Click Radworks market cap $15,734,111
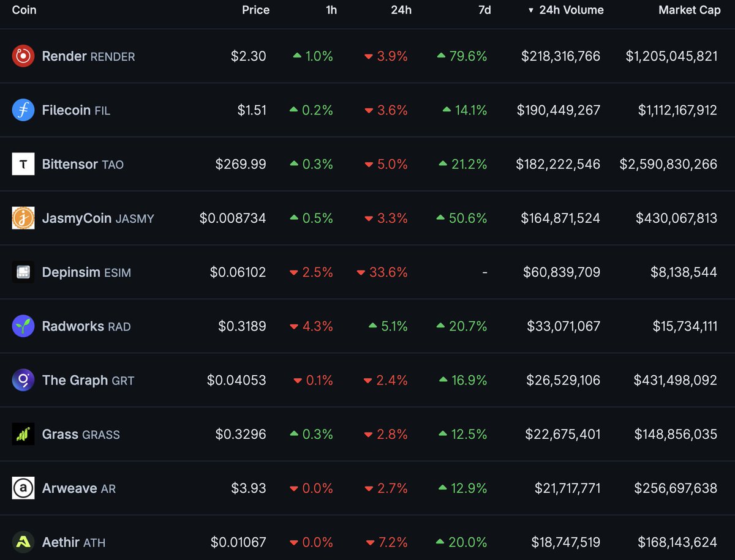The height and width of the screenshot is (560, 735). pyautogui.click(x=685, y=326)
